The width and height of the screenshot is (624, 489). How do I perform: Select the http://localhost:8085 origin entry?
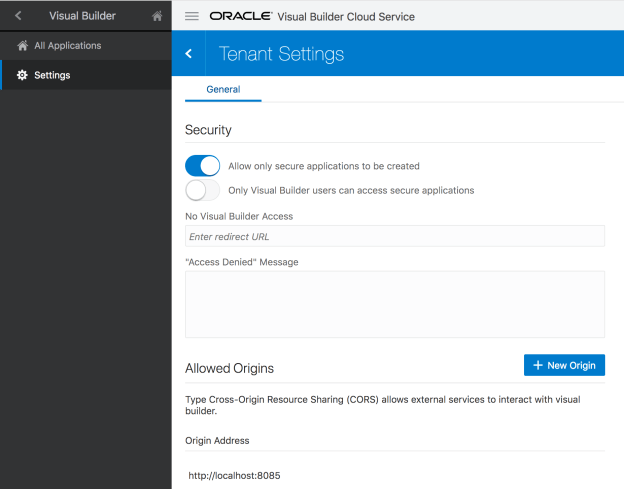pyautogui.click(x=234, y=475)
